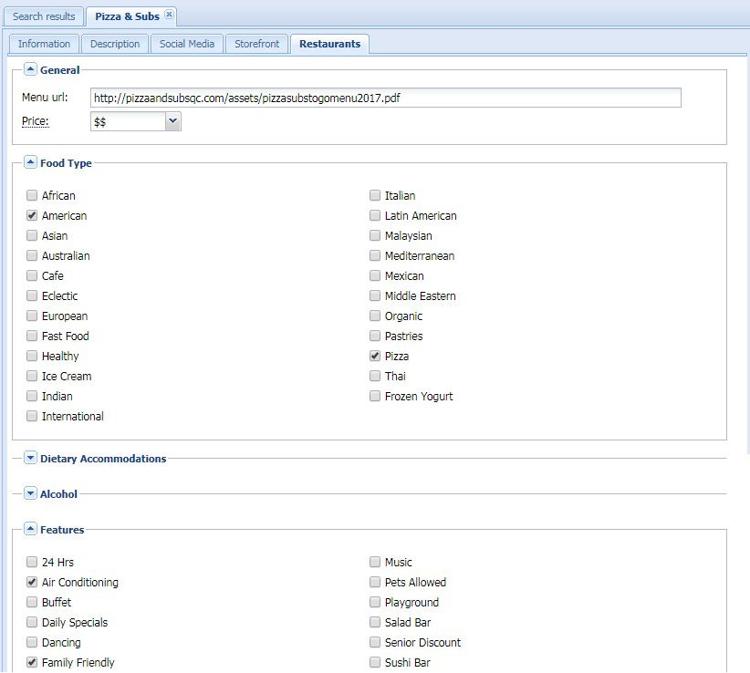
Task: Check the Asian food type
Action: 32,235
